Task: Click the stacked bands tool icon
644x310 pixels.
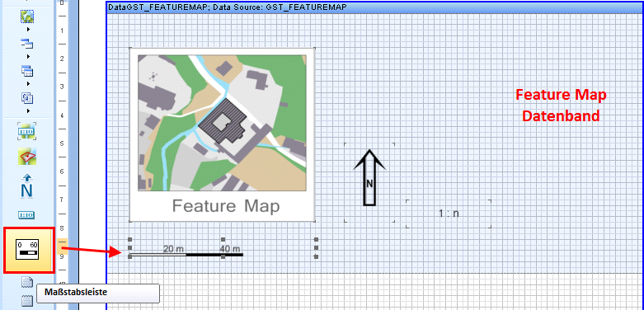Action: pos(27,44)
